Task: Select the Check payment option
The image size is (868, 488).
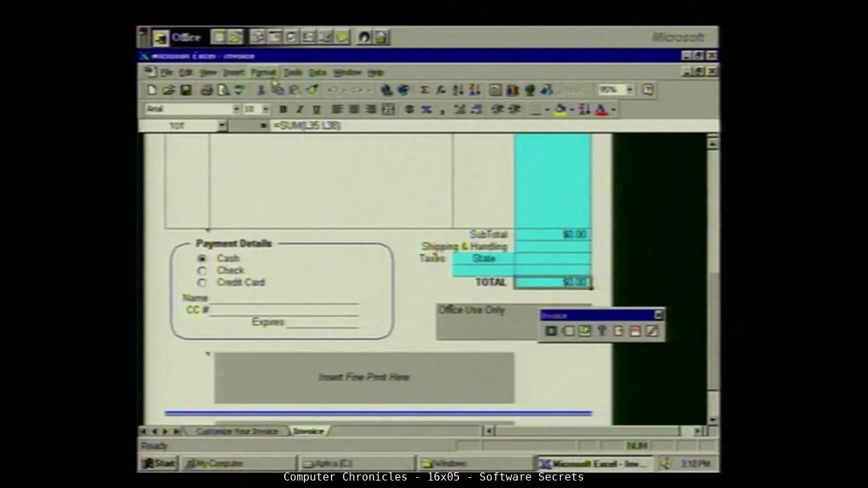Action: pos(202,271)
